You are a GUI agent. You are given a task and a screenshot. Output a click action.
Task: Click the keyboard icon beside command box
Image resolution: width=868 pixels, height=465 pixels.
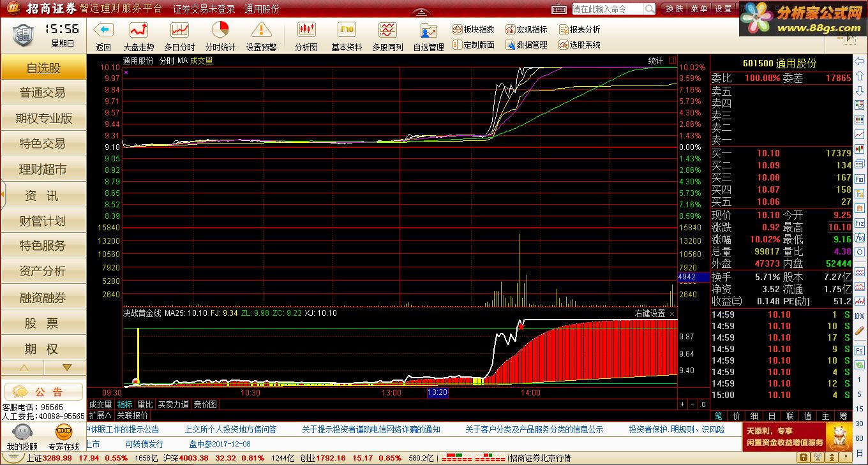point(559,9)
